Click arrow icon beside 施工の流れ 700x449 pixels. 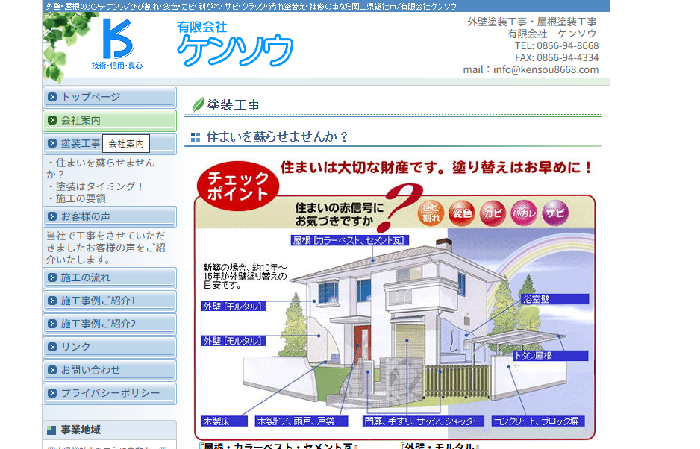(52, 278)
